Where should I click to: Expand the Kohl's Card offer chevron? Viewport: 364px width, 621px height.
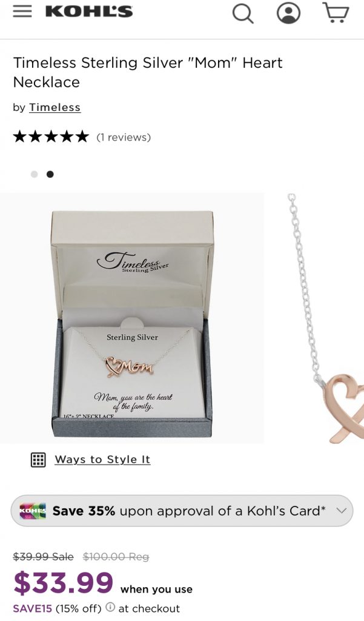(342, 511)
